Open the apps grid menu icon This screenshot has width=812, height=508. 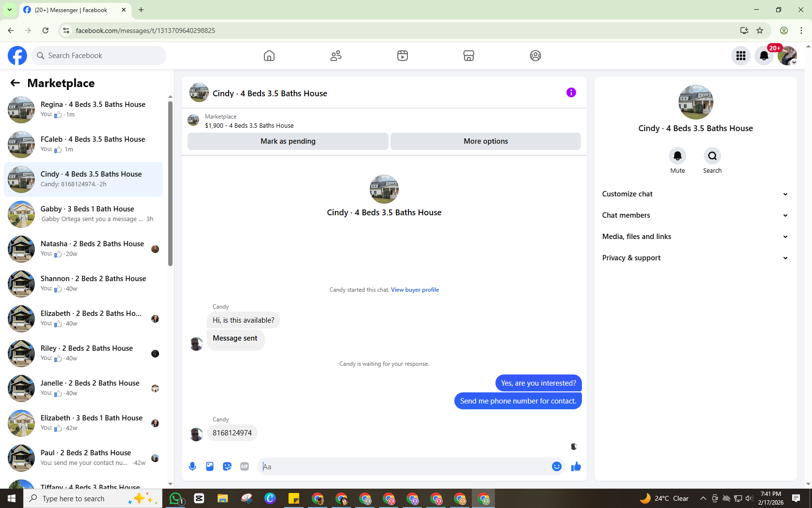click(741, 56)
